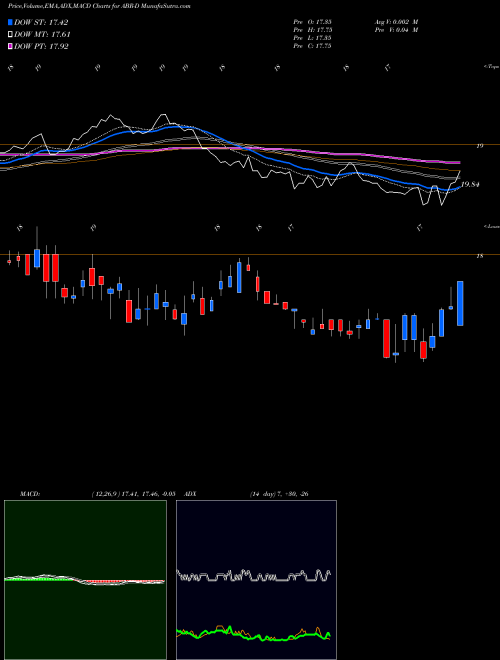Image resolution: width=500 pixels, height=660 pixels.
Task: Select the 'DOW PT: 17.92' legend label
Action: pyautogui.click(x=41, y=47)
